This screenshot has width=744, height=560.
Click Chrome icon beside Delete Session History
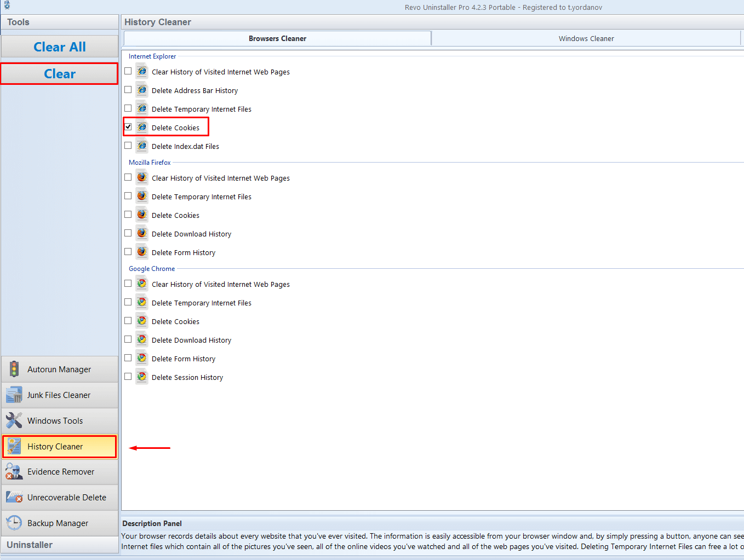point(142,377)
